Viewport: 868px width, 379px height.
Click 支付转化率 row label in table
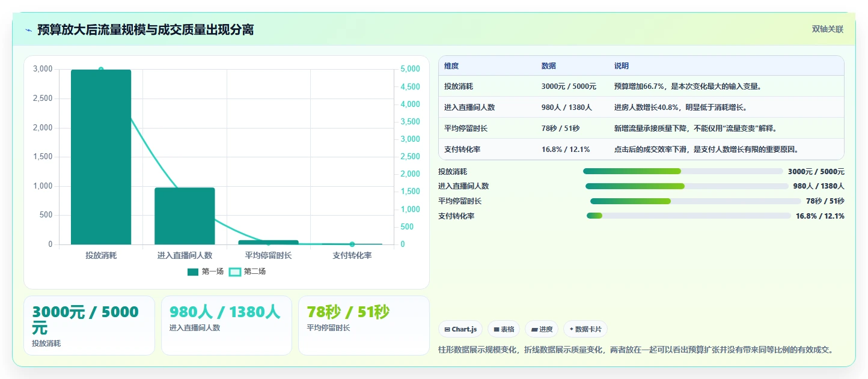click(x=462, y=150)
